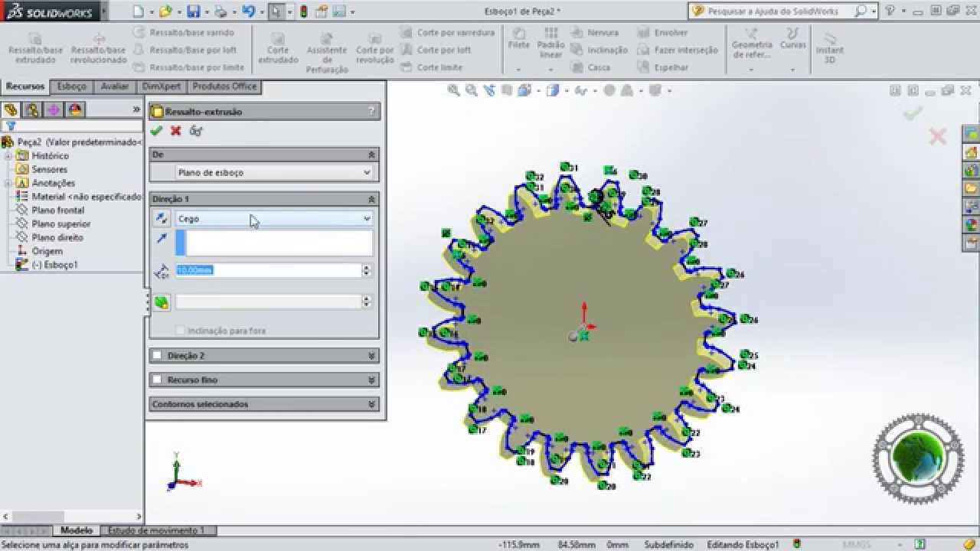Expand the Contornos selecionados section
Viewport: 980px width, 551px height.
coord(372,405)
